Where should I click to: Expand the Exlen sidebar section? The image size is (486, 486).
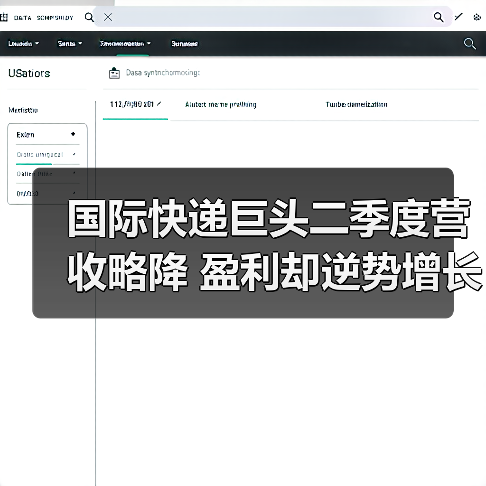(47, 135)
